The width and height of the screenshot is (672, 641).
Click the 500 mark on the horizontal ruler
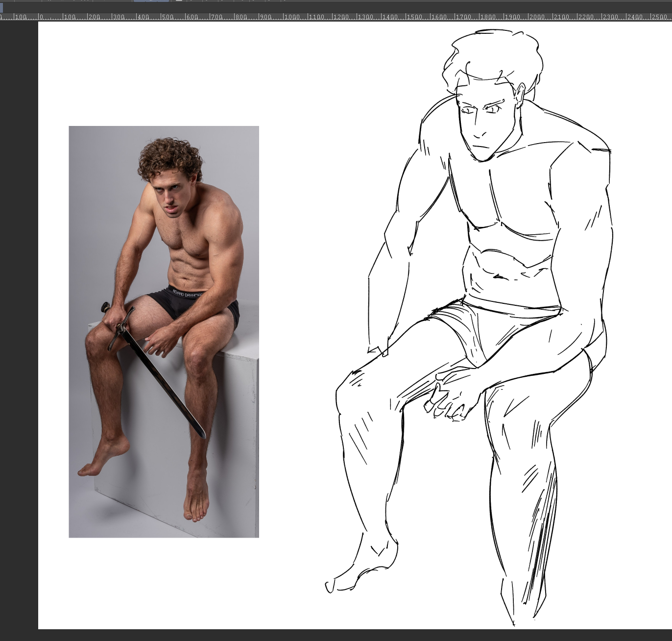pos(169,17)
